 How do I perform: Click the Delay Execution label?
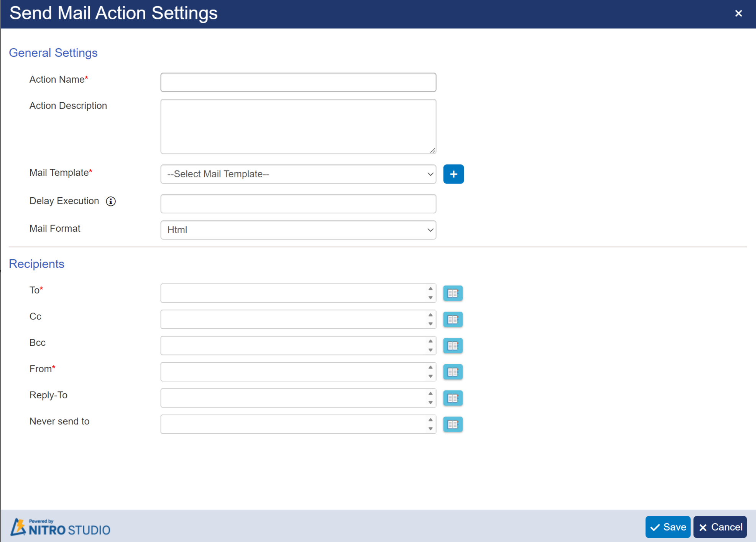pos(64,201)
